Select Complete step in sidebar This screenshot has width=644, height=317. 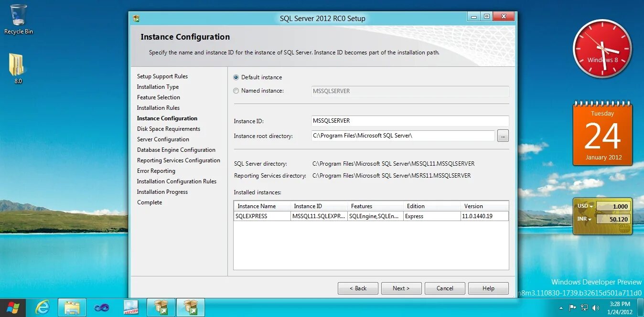pos(150,202)
